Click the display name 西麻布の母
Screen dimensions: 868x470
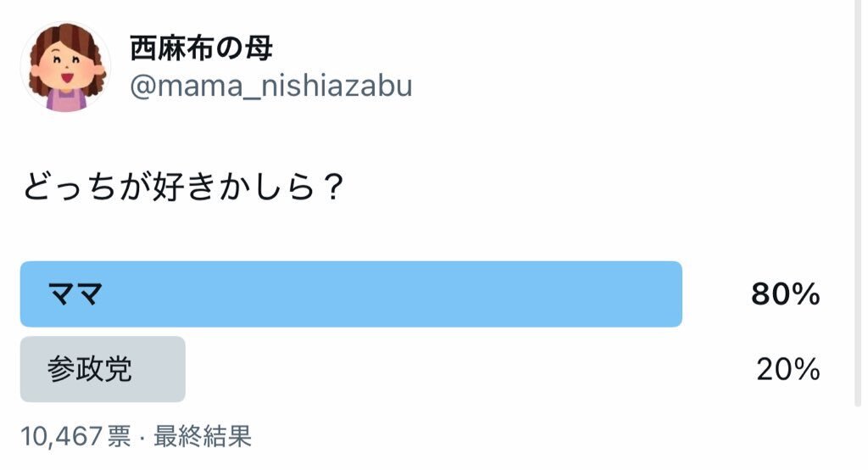(202, 48)
